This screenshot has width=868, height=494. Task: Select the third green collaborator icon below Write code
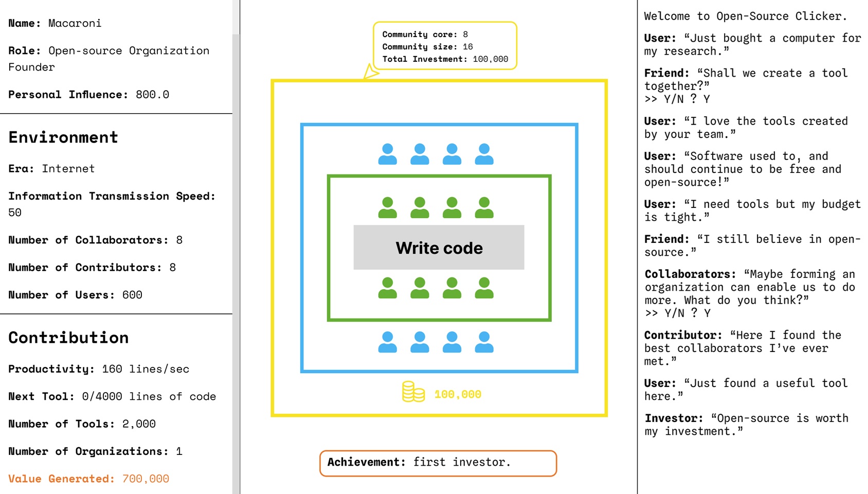[452, 288]
